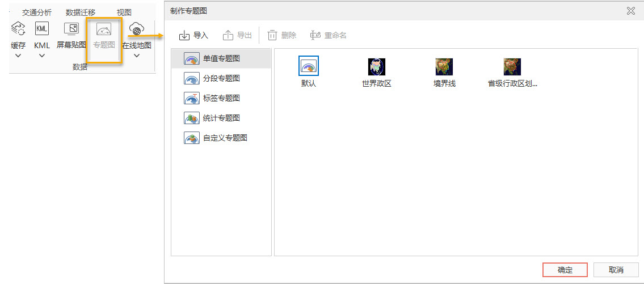
Task: Select 分段专题图 in the type list
Action: pos(221,78)
